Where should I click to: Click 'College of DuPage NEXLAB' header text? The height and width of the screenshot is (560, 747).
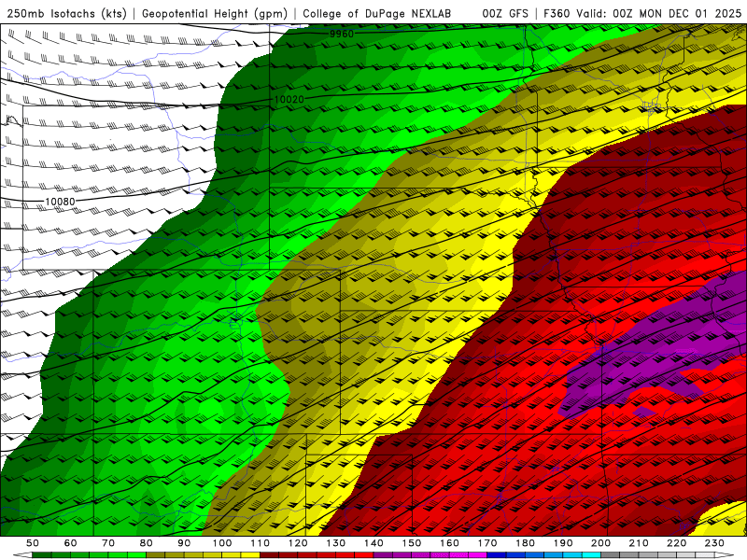pos(377,13)
